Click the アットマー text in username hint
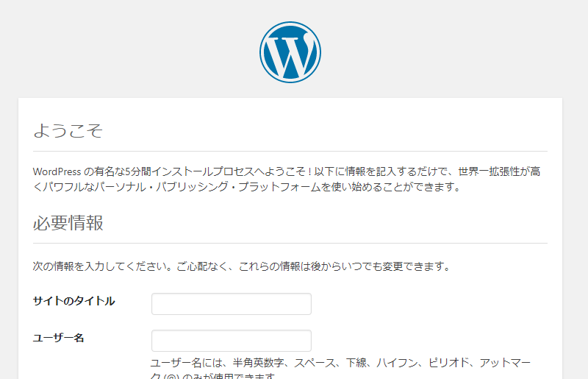The image size is (588, 379). 505,363
